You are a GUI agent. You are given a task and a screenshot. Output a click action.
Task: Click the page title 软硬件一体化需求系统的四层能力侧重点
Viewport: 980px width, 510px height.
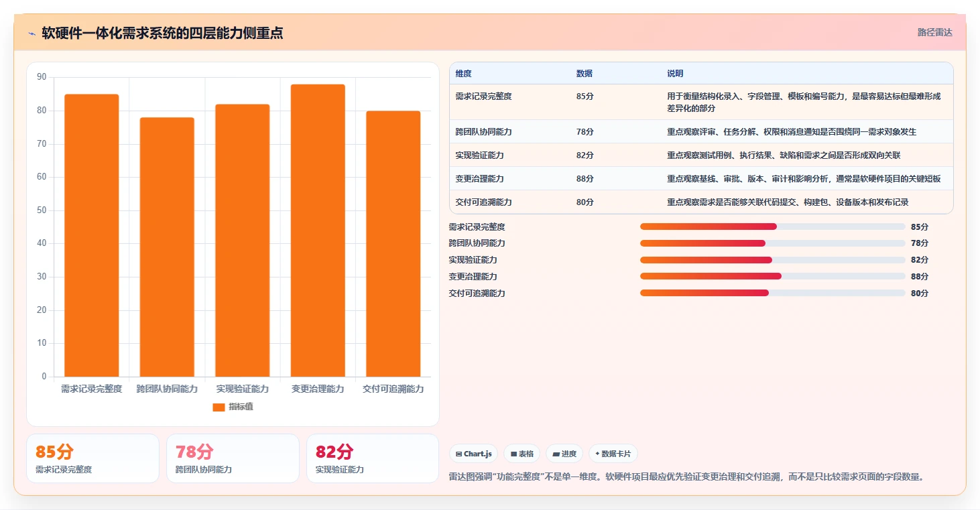[162, 33]
